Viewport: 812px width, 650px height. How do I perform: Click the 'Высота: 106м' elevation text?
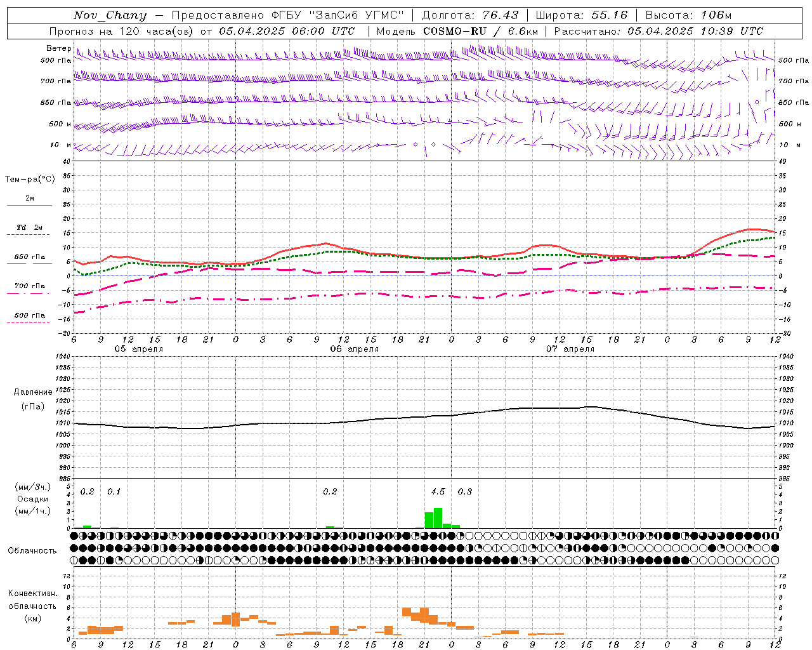(x=688, y=15)
